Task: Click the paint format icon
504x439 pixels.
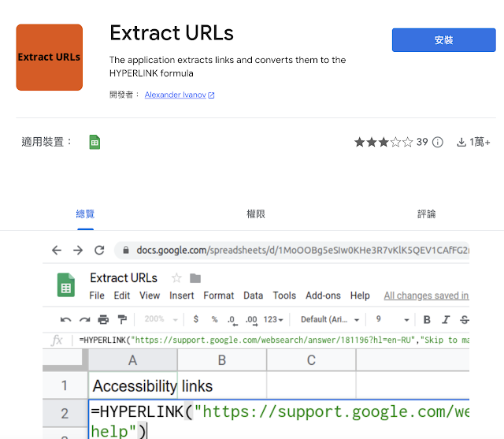Action: (123, 319)
